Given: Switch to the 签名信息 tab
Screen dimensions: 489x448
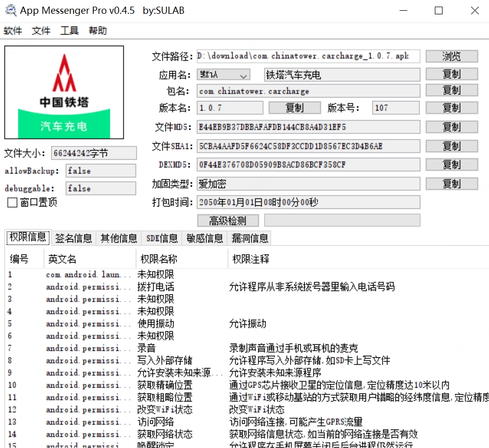Looking at the screenshot, I should click(x=73, y=238).
